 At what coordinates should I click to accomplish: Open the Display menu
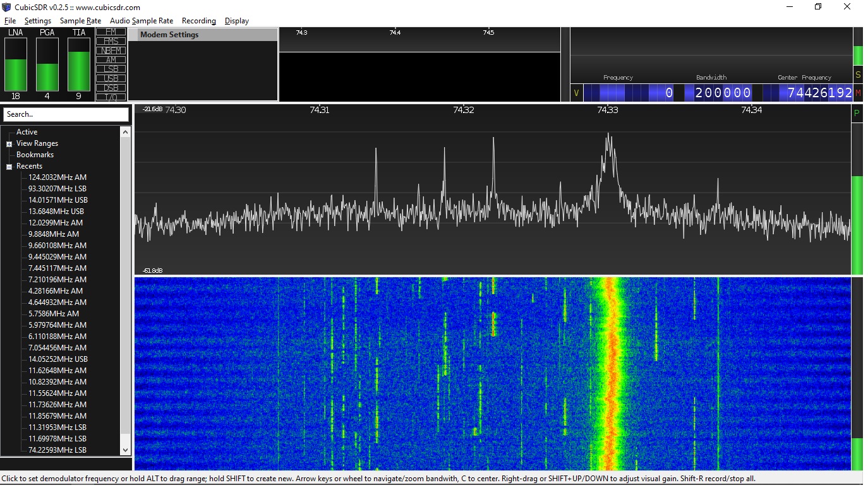237,21
